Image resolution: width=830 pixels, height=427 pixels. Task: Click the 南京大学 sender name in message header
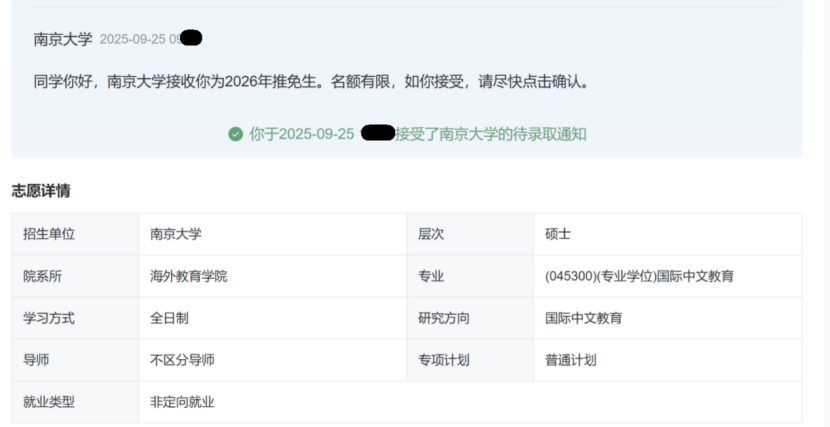[63, 39]
